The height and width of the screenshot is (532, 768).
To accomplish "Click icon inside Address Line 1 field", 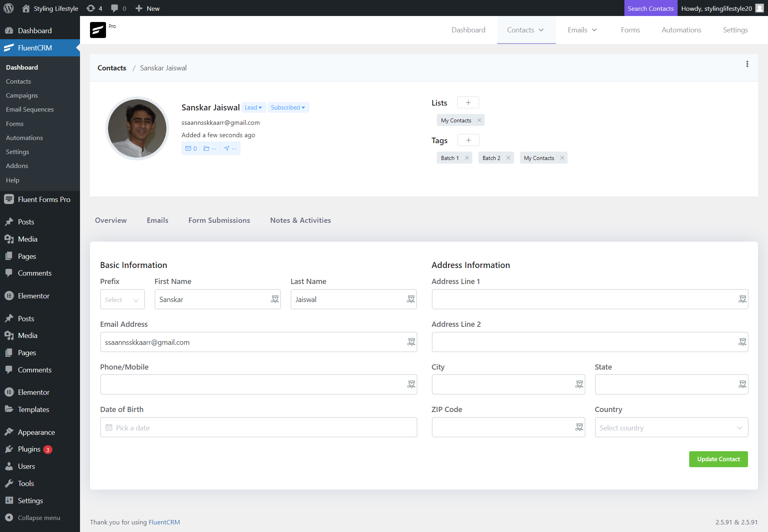I will (742, 299).
